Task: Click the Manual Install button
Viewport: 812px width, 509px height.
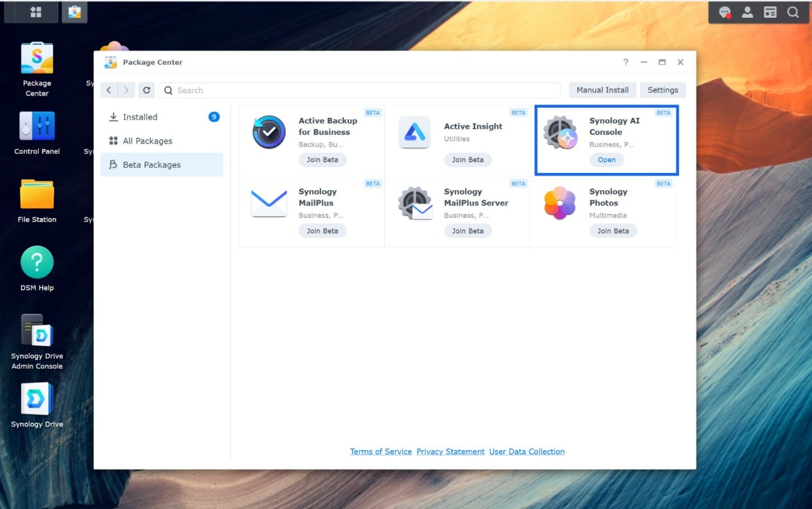Action: (x=601, y=90)
